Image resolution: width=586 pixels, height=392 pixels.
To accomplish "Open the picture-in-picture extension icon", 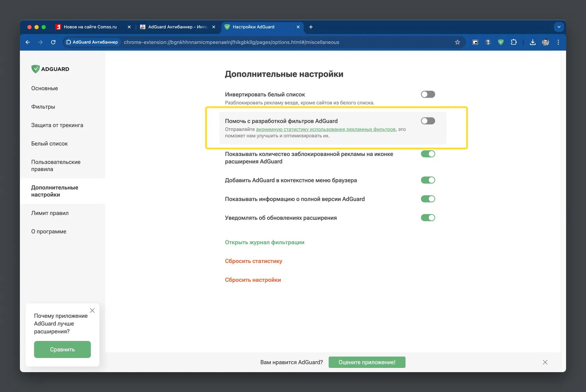I will pyautogui.click(x=475, y=42).
